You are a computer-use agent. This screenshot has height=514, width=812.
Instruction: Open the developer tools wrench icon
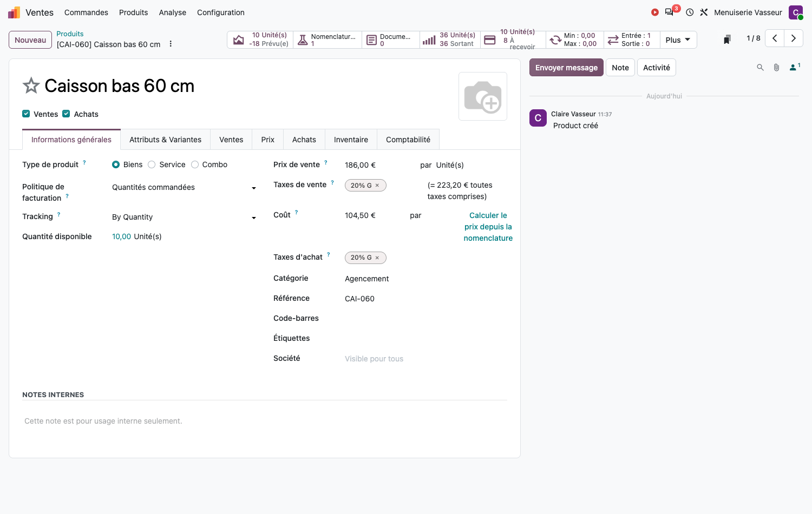[x=704, y=12]
